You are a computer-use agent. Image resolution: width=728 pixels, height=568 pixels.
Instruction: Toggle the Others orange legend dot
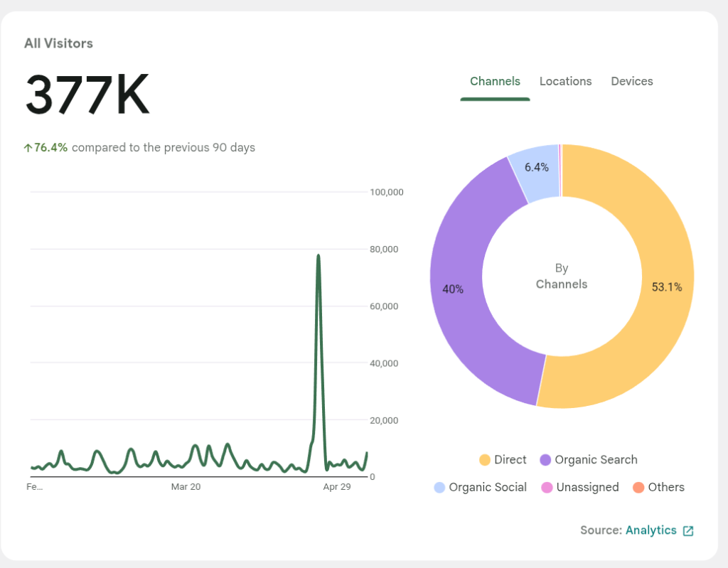[638, 487]
